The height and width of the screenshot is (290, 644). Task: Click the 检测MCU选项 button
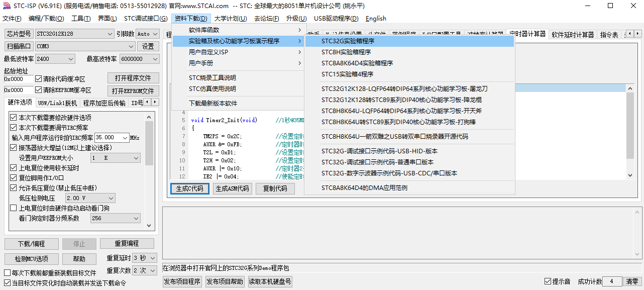[x=32, y=259]
